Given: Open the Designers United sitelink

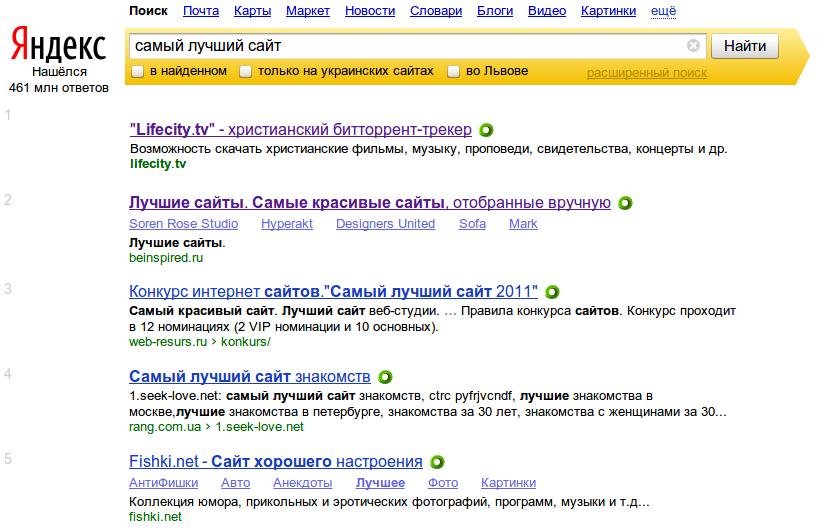Looking at the screenshot, I should click(x=385, y=224).
